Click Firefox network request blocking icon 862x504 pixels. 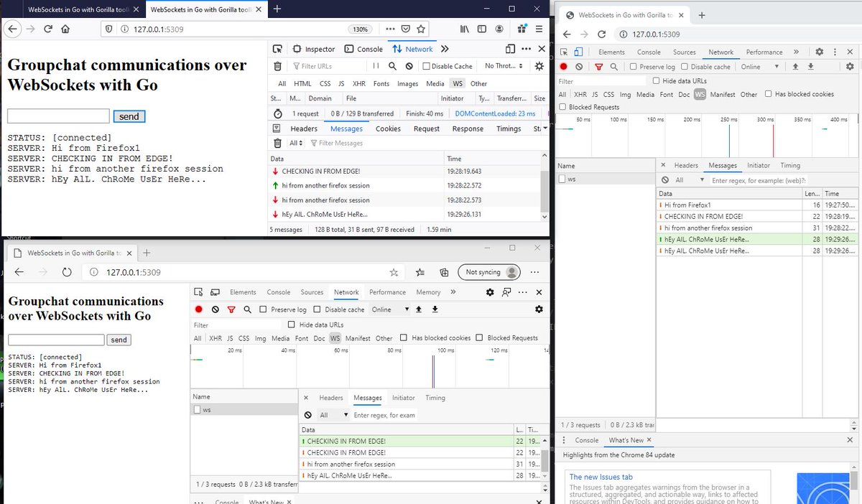coord(409,66)
